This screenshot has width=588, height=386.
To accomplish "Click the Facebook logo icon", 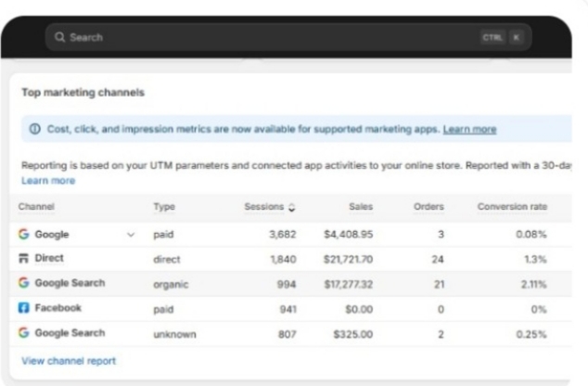I will 23,308.
